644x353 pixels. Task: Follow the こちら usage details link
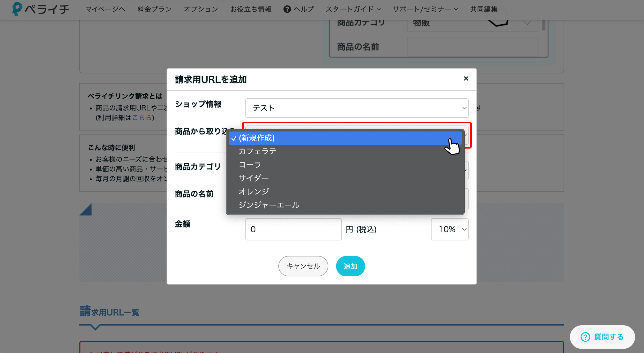point(142,117)
